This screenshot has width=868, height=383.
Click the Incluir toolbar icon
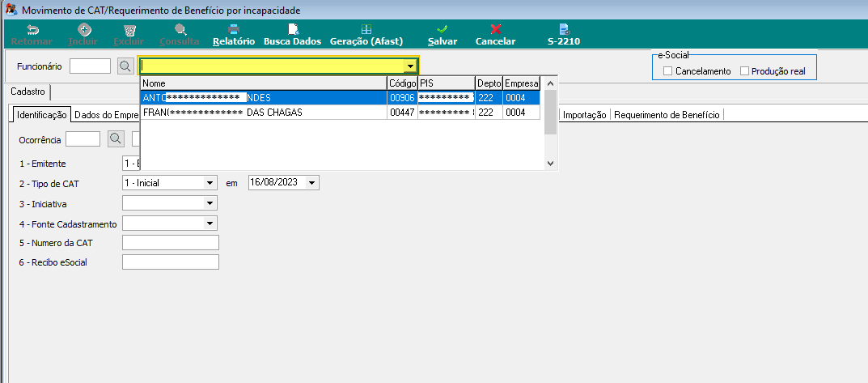click(84, 30)
